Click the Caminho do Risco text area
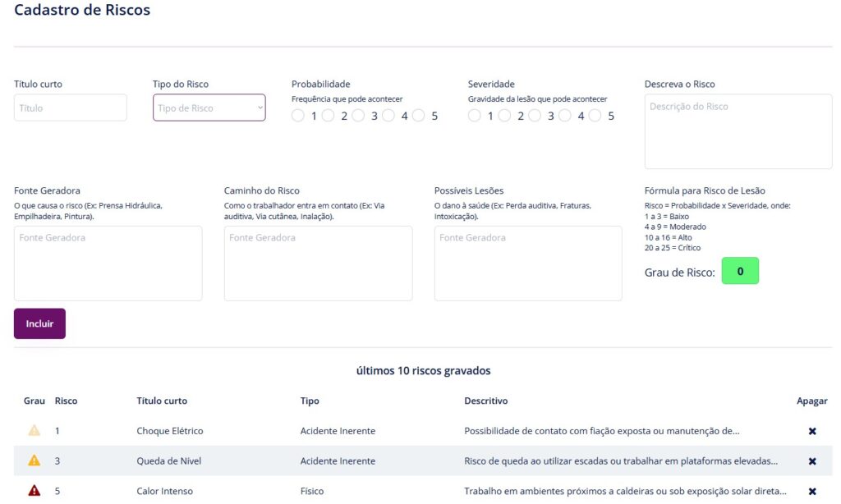Image resolution: width=841 pixels, height=504 pixels. [x=318, y=263]
